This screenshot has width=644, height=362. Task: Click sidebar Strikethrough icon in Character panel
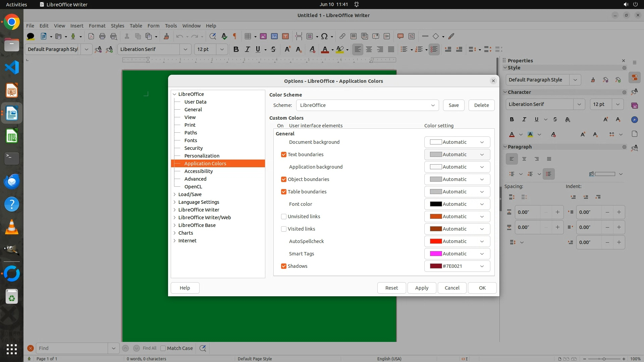click(555, 120)
